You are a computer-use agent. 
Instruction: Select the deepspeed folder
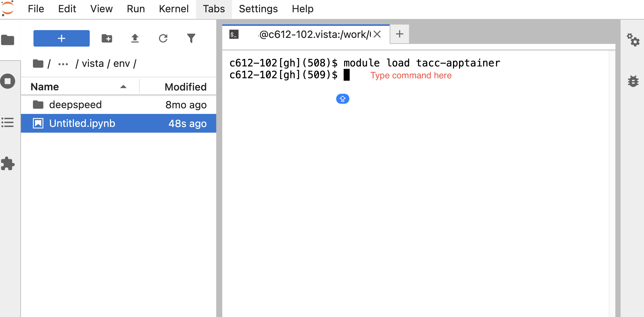click(x=75, y=104)
